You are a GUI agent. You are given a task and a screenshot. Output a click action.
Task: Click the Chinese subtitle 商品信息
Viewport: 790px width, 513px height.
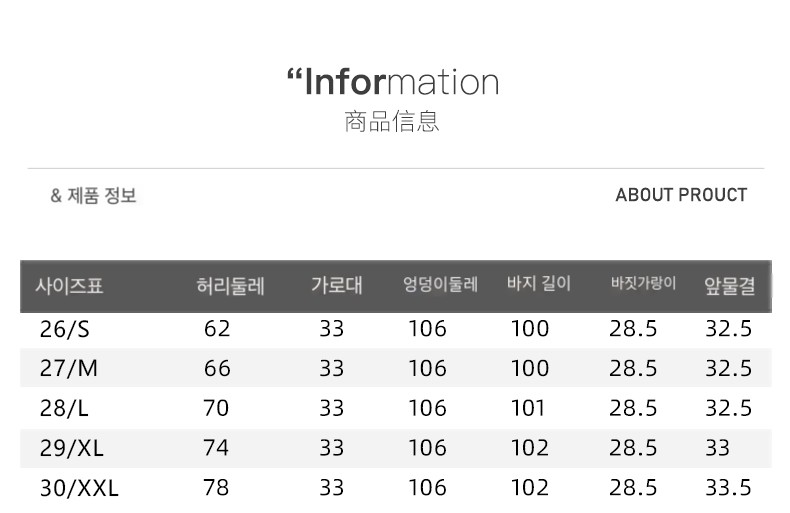(392, 121)
